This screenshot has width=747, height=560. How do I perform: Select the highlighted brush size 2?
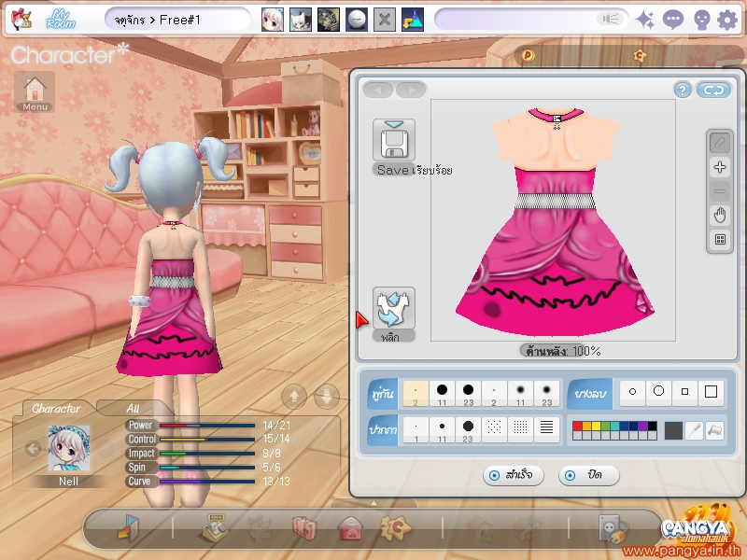click(x=416, y=394)
